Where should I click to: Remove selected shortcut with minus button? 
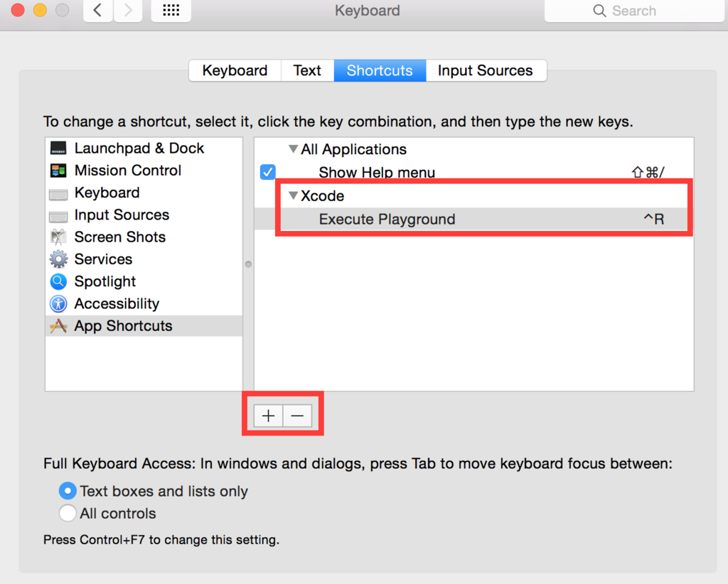coord(297,416)
